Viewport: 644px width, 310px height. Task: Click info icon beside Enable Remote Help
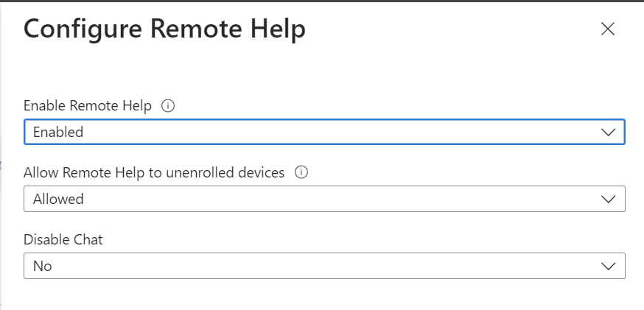click(168, 106)
